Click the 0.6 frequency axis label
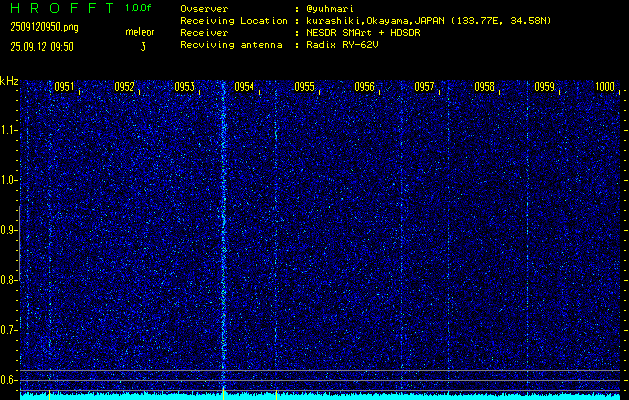Viewport: 629px width, 400px height. pos(7,380)
